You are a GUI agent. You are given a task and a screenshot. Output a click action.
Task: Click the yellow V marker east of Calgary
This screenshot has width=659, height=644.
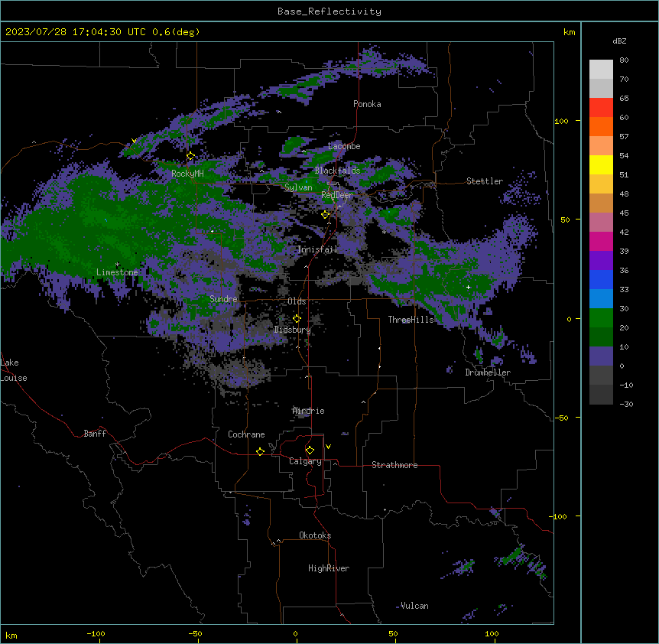click(x=328, y=447)
